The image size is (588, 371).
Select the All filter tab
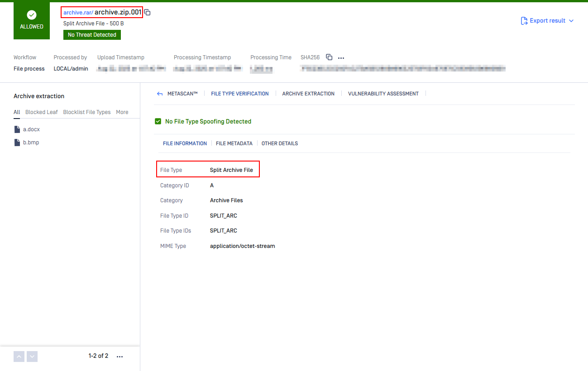(x=17, y=112)
